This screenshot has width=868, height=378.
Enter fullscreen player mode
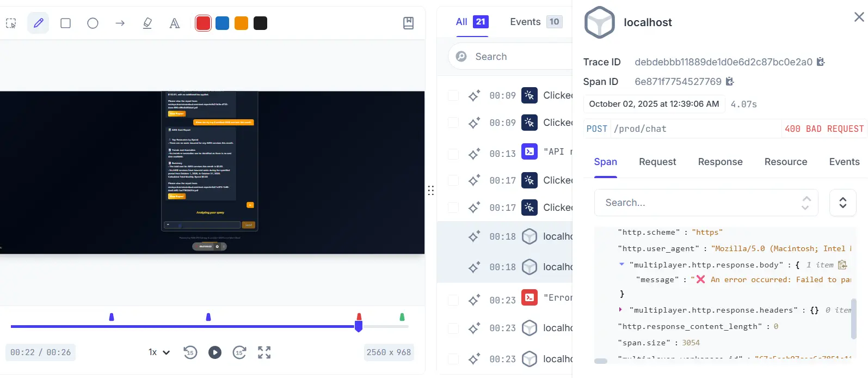(264, 352)
